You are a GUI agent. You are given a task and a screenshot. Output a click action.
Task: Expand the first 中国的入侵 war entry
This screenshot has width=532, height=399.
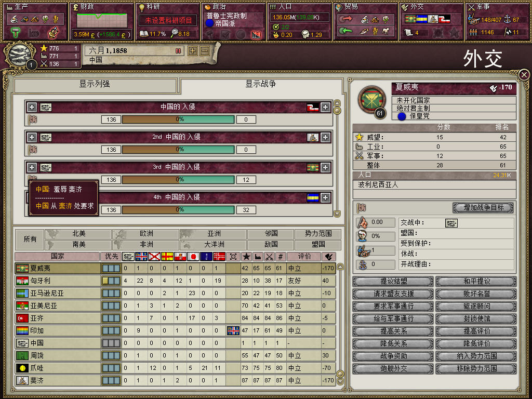[x=32, y=108]
